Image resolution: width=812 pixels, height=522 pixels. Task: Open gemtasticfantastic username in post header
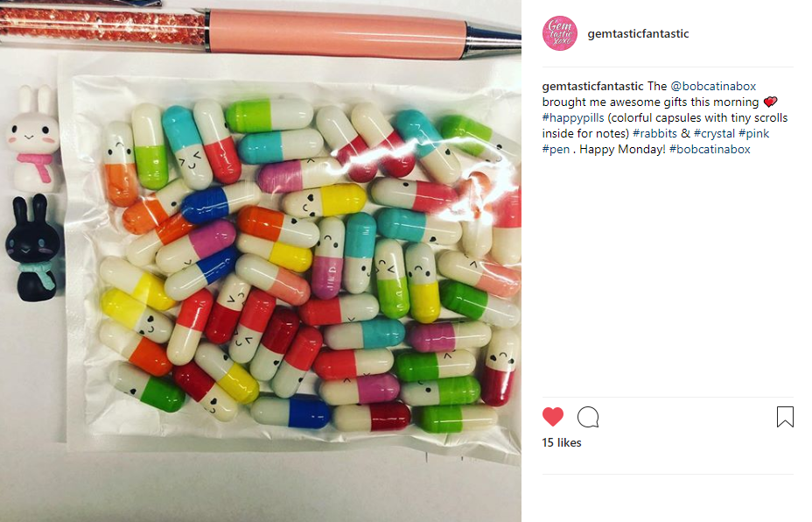[638, 33]
